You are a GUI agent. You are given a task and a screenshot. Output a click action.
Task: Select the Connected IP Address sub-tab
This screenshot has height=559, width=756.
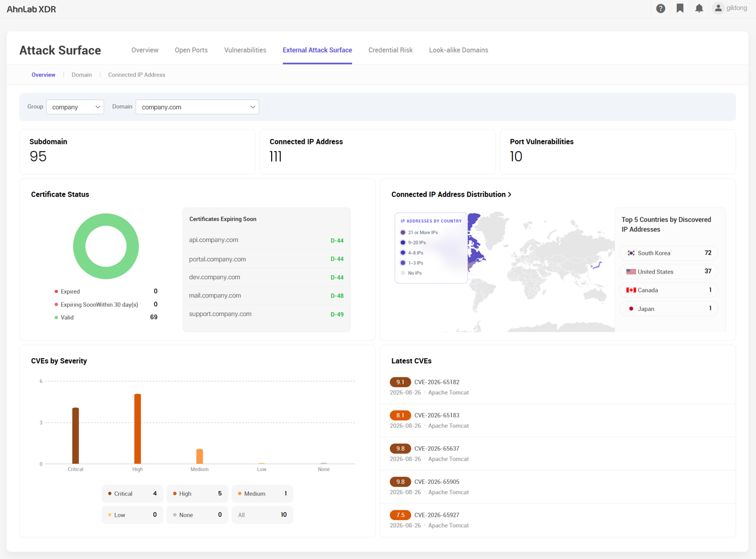tap(137, 75)
